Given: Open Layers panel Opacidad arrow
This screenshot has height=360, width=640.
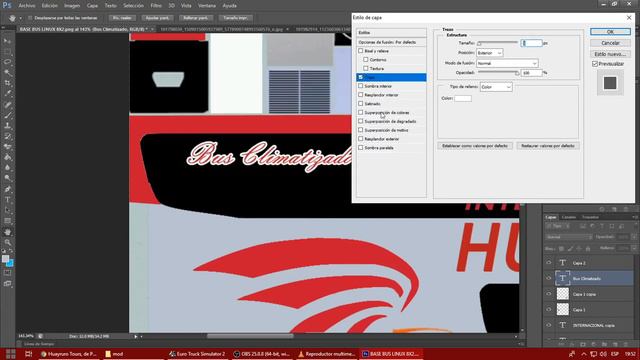Looking at the screenshot, I should tap(633, 237).
